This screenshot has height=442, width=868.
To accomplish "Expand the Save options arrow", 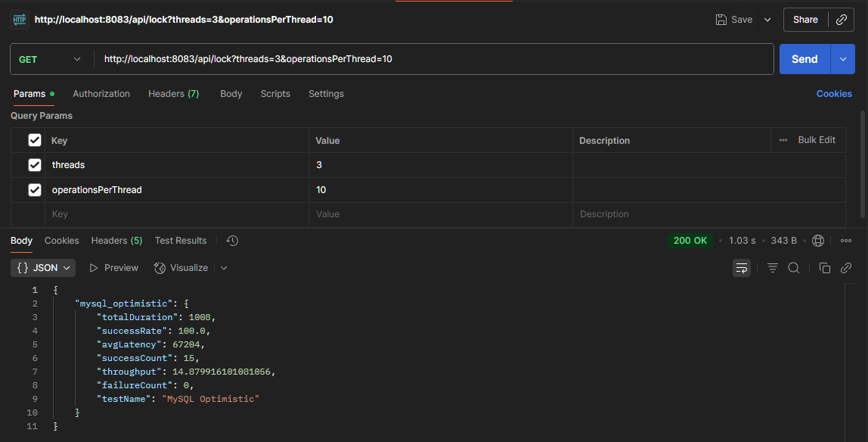I will click(767, 20).
